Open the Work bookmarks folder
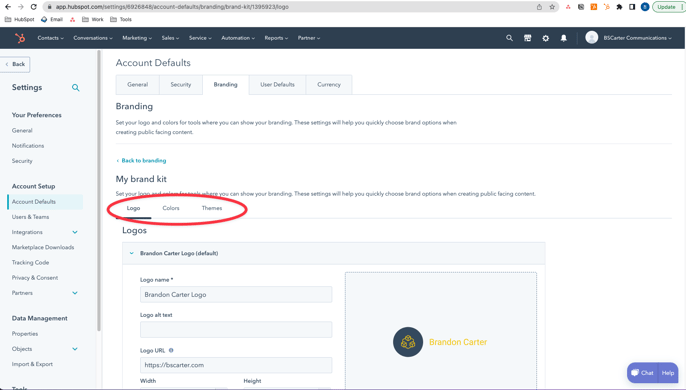 click(x=93, y=19)
